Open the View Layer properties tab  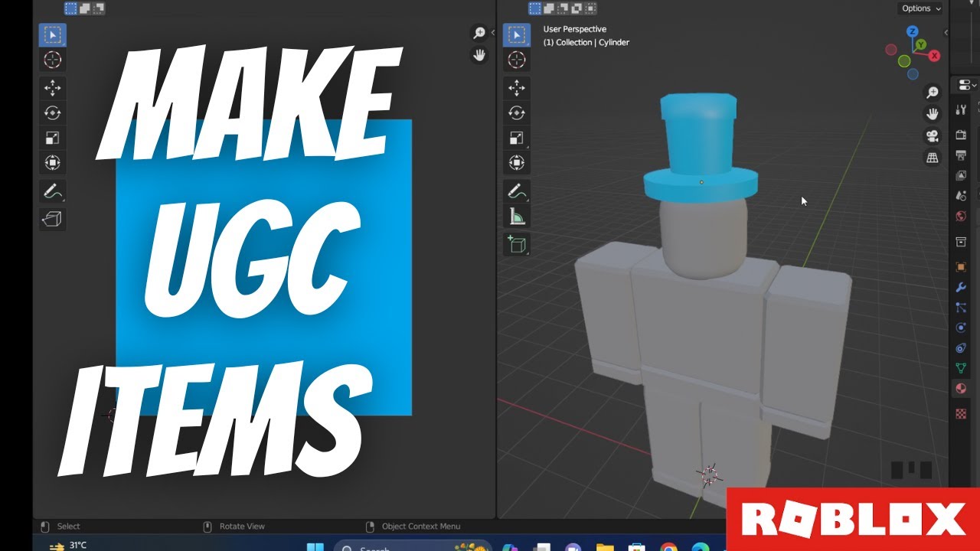[x=961, y=175]
